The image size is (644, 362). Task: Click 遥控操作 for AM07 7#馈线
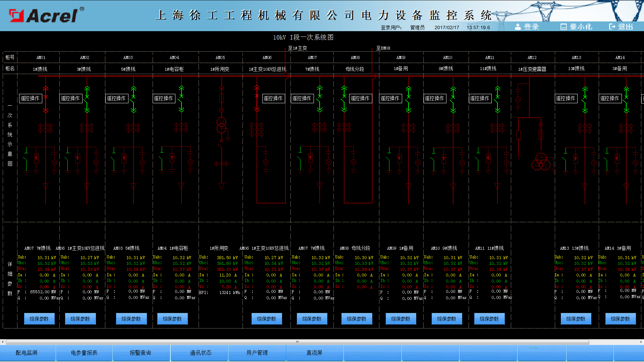(302, 98)
